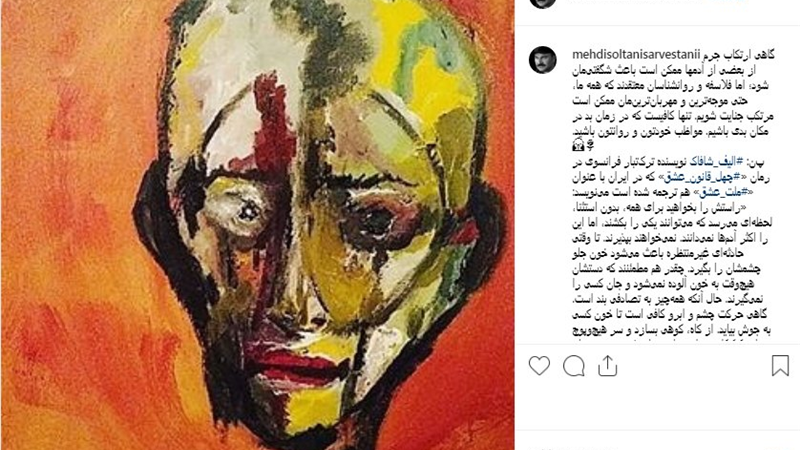Click the expressionist face painting image
This screenshot has height=450, width=800.
(257, 225)
